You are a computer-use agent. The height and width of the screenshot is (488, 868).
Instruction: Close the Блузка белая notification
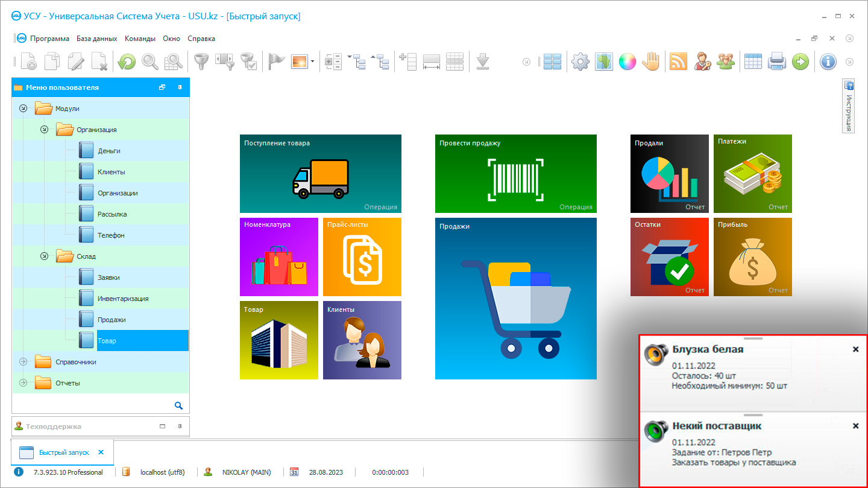pyautogui.click(x=855, y=349)
